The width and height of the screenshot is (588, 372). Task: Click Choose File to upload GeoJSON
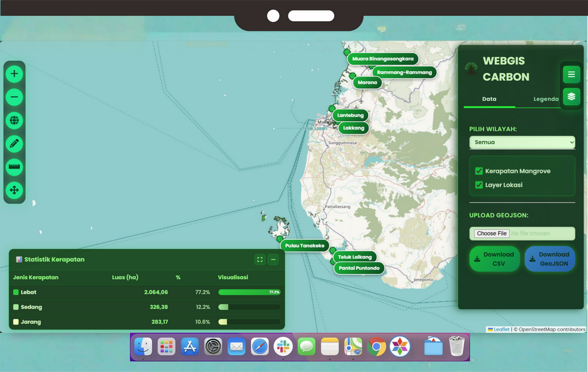coord(491,233)
